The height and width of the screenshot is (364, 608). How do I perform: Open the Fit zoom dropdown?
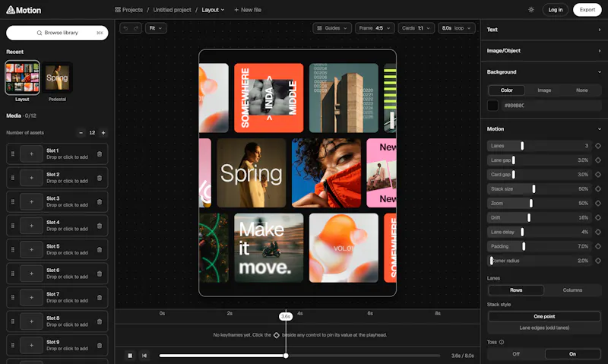click(x=156, y=28)
